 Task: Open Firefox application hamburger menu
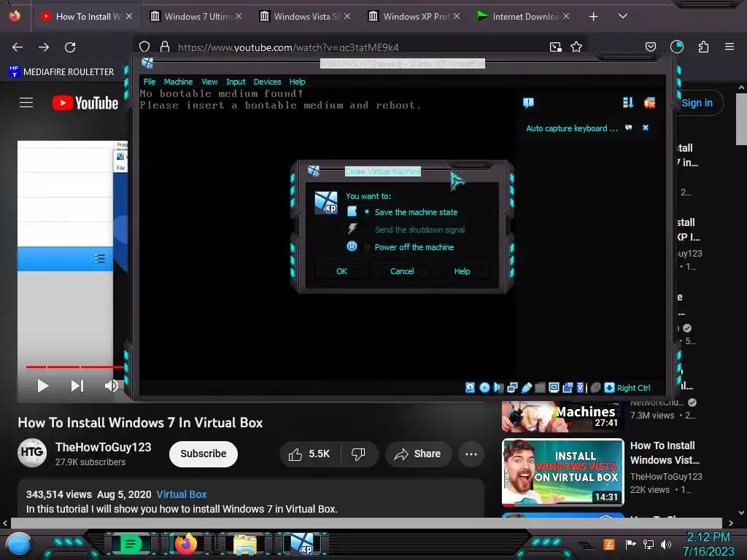click(729, 47)
